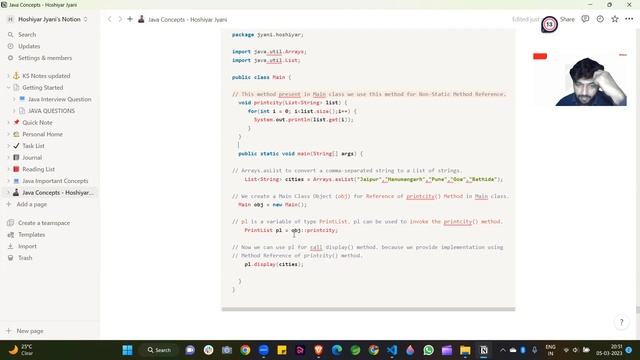This screenshot has height=360, width=640.
Task: Click the code block horizontal scrollbar
Action: pyautogui.click(x=368, y=309)
